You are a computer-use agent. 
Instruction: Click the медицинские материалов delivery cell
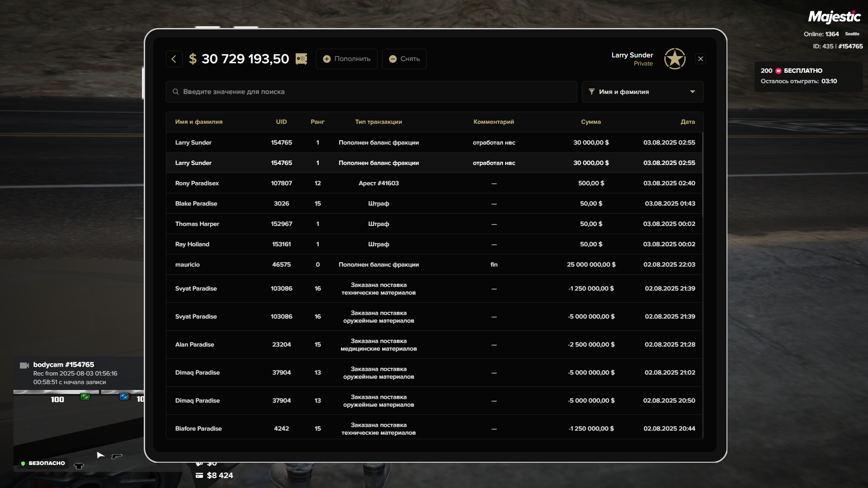tap(379, 345)
